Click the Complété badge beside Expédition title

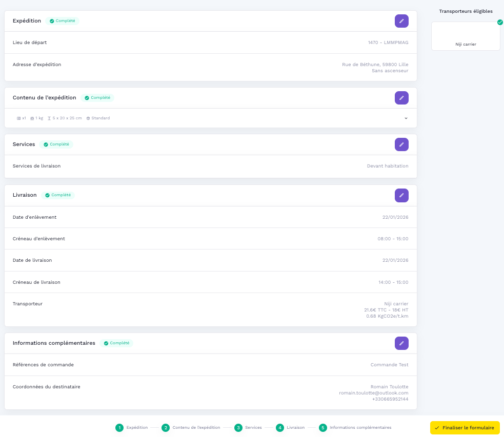click(62, 21)
